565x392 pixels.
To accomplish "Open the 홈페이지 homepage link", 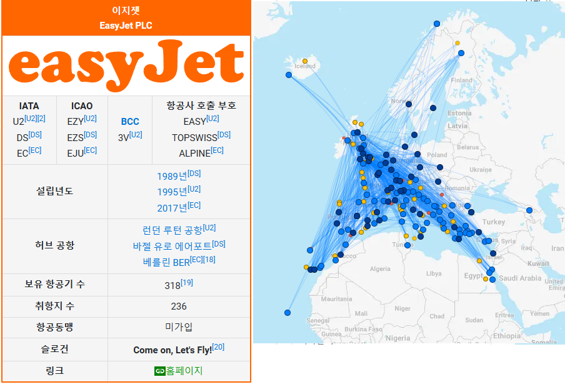I will click(x=184, y=371).
